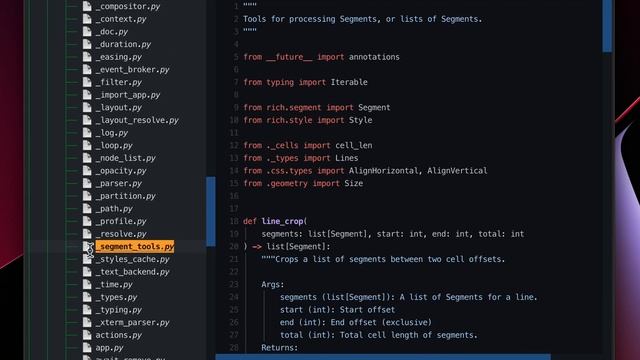
Task: Click highlighted _segment_tools.py entry
Action: (x=135, y=247)
